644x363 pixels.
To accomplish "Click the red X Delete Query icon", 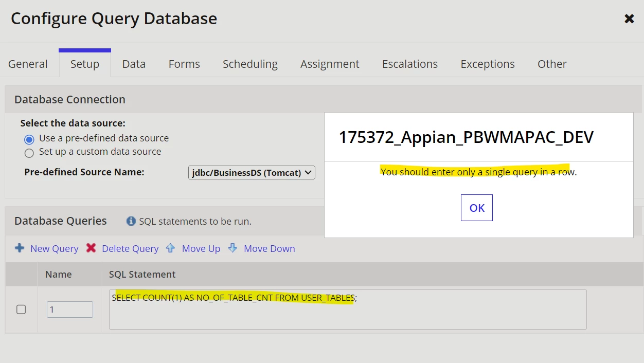I will [x=91, y=248].
